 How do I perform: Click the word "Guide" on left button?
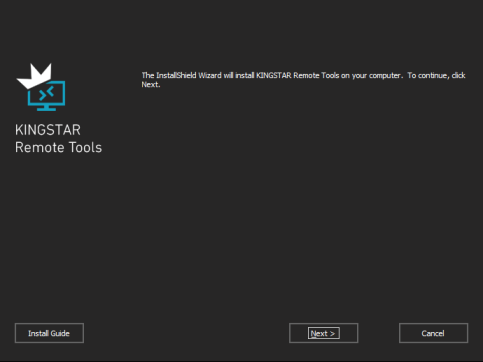60,333
